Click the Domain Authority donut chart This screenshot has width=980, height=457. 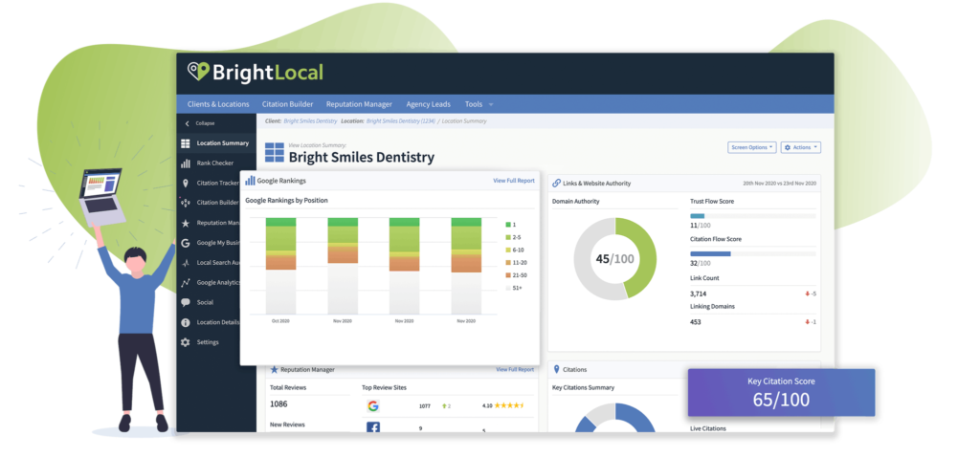click(615, 258)
